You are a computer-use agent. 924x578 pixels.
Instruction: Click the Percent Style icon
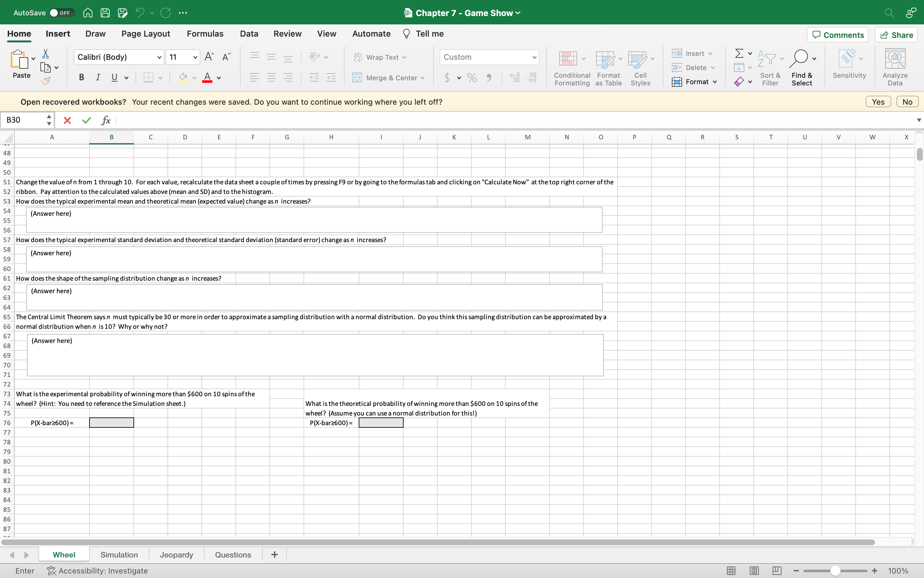click(472, 78)
